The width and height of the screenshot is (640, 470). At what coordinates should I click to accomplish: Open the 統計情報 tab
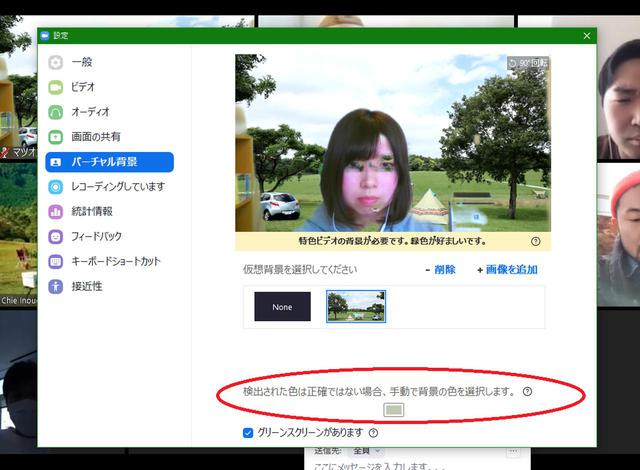(109, 212)
